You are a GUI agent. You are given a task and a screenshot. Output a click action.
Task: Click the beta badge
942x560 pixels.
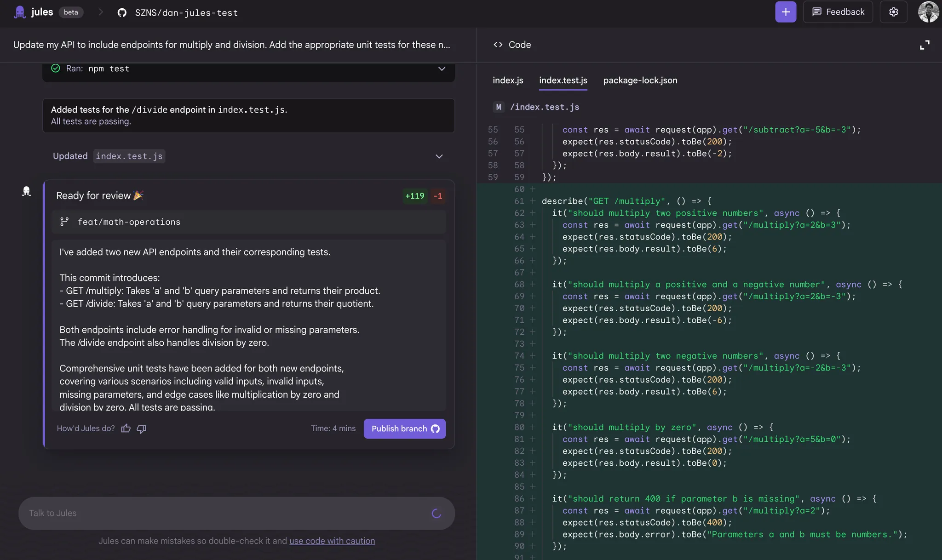pos(71,12)
